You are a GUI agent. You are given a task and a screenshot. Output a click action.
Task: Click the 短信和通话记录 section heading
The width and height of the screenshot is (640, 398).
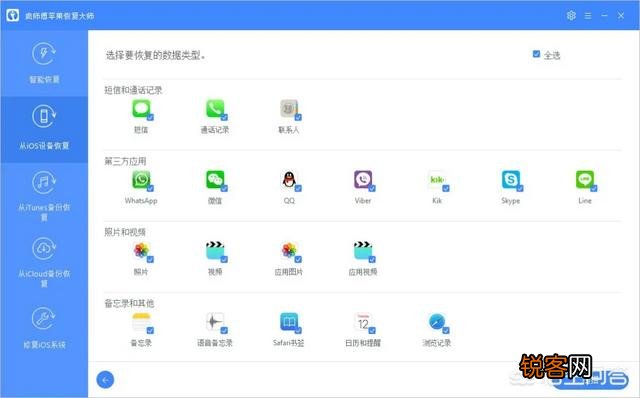(133, 90)
